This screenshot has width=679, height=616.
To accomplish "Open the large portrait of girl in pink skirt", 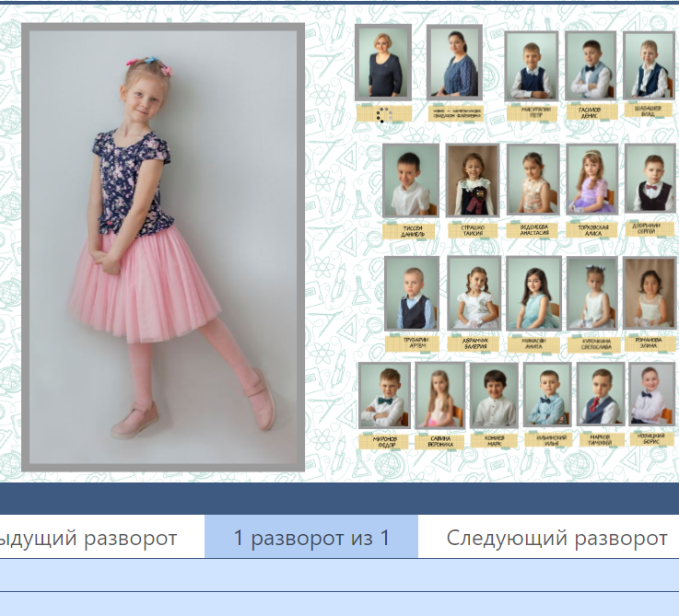I will (163, 247).
